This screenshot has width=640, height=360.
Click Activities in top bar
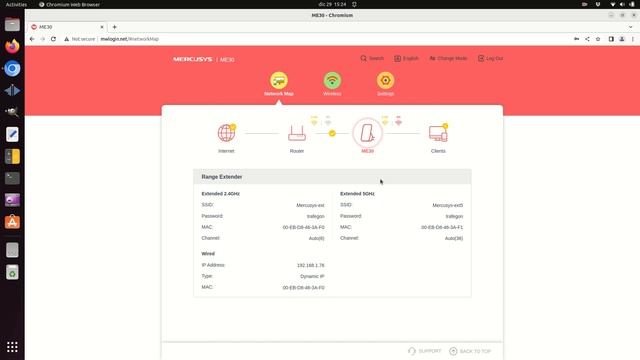coord(16,4)
